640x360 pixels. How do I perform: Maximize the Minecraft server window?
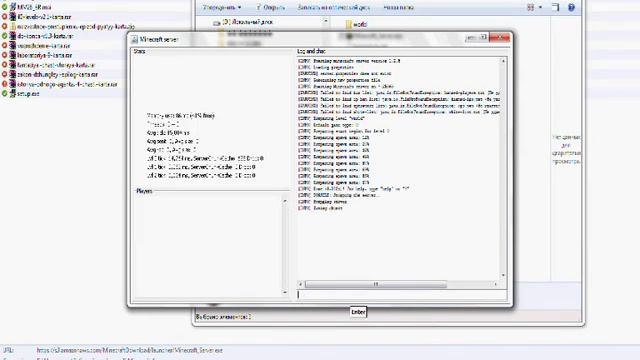(x=483, y=37)
